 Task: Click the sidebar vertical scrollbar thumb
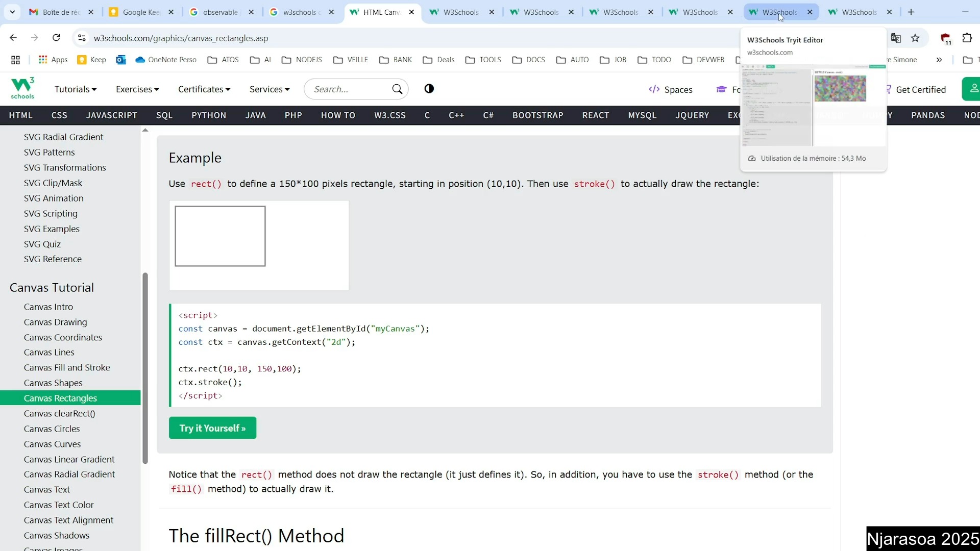[145, 367]
